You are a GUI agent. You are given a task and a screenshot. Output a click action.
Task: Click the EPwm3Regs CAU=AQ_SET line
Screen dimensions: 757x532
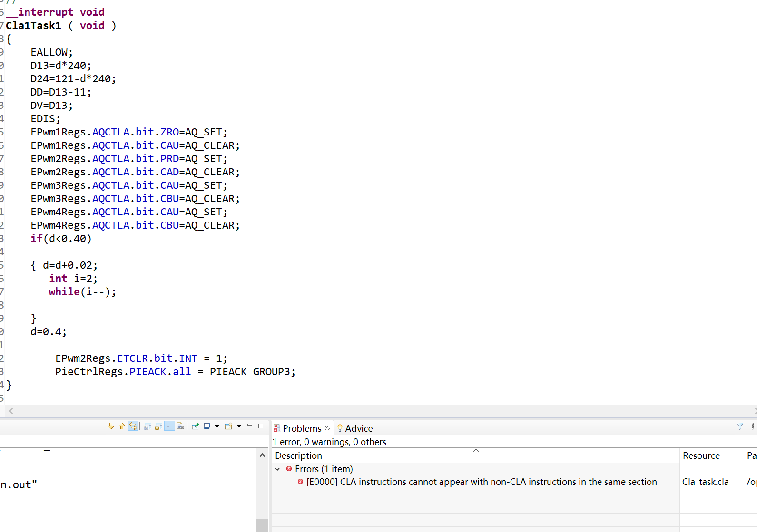(129, 185)
